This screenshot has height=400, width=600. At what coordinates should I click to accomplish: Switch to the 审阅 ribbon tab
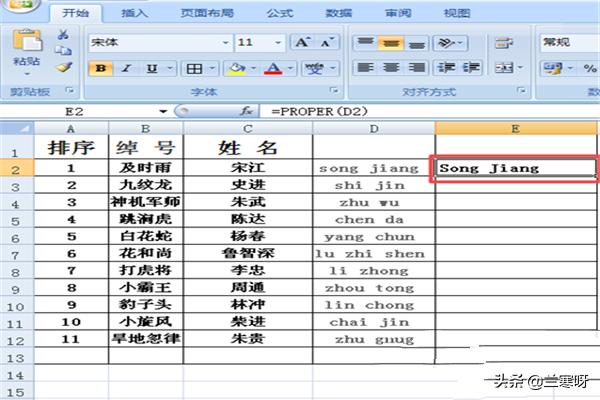(398, 13)
